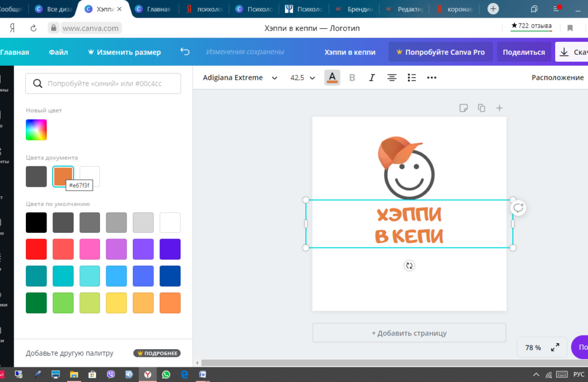The image size is (588, 382).
Task: Open WhatsApp from taskbar
Action: point(166,374)
